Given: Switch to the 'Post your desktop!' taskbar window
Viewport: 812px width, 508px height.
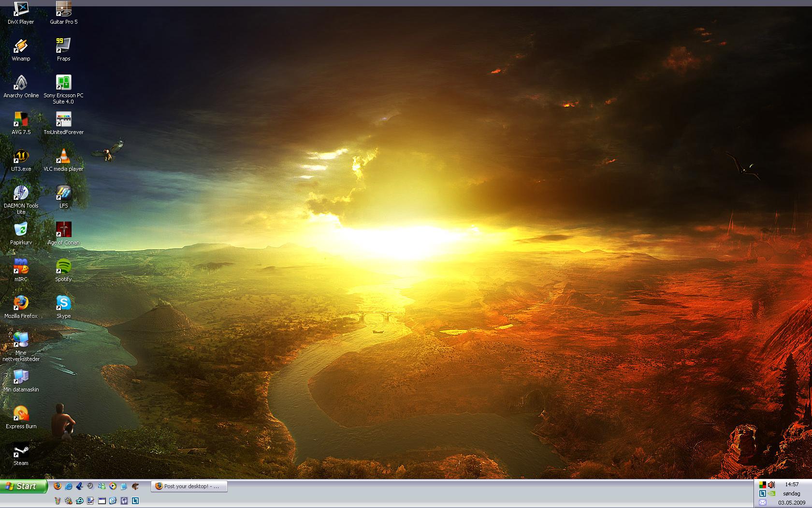Looking at the screenshot, I should point(189,486).
